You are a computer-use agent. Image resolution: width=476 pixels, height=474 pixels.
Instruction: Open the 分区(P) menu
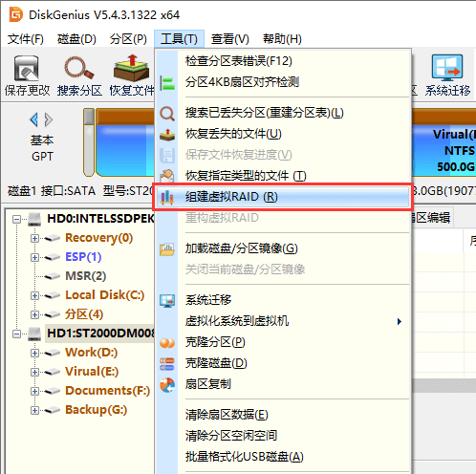click(x=128, y=39)
